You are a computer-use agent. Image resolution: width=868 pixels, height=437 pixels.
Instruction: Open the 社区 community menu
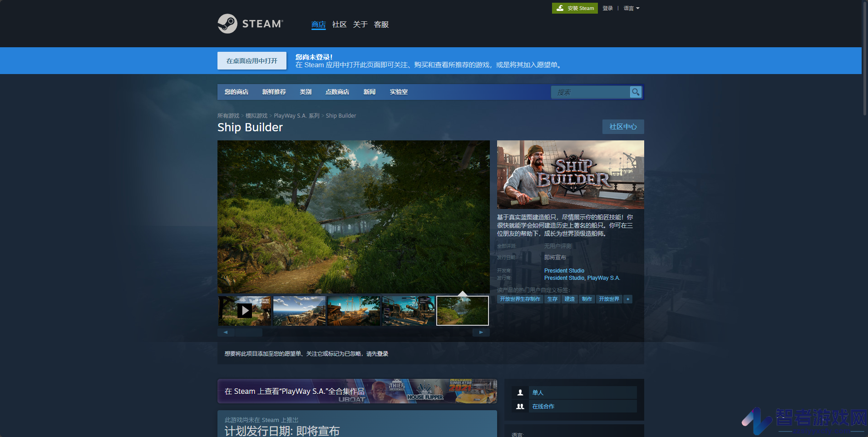click(x=340, y=25)
